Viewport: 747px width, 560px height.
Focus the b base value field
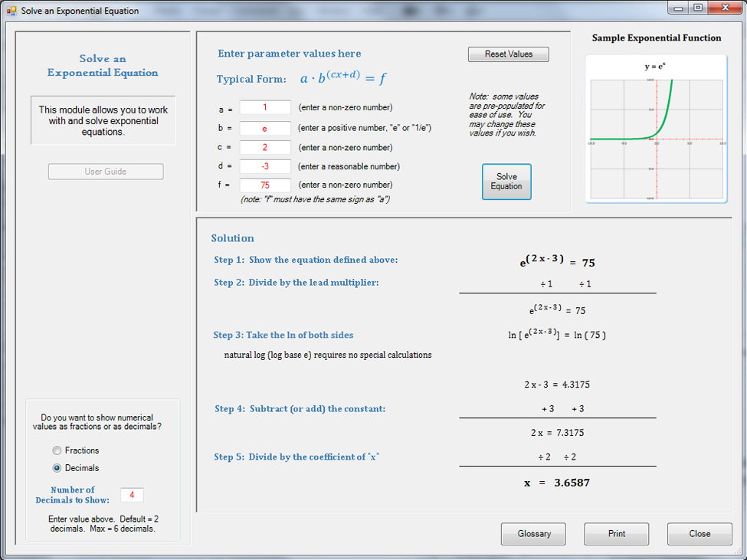[x=265, y=129]
